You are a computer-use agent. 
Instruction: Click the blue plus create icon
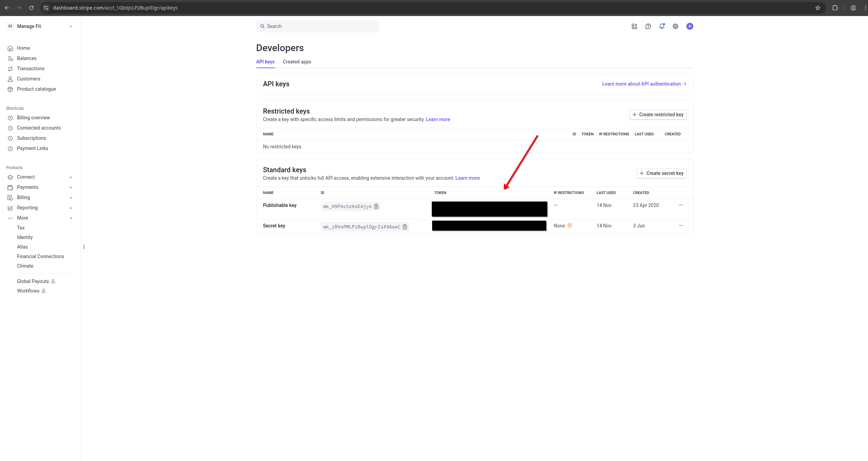click(x=689, y=26)
